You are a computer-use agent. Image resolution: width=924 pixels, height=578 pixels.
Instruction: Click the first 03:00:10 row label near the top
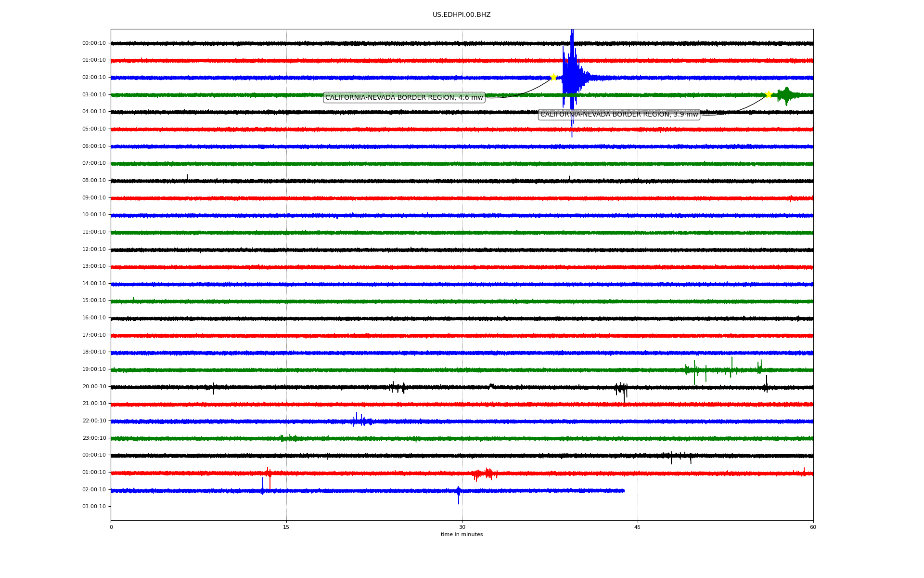(x=94, y=95)
